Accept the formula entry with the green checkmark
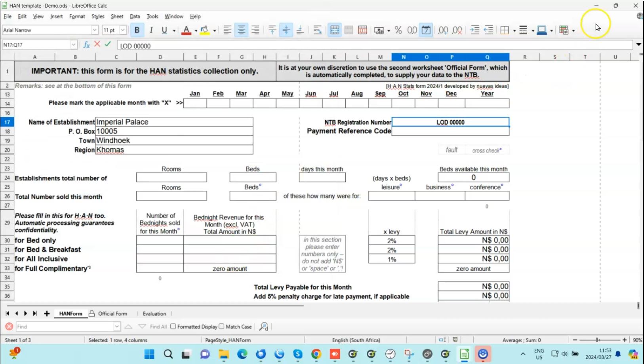644x364 pixels. coord(107,45)
